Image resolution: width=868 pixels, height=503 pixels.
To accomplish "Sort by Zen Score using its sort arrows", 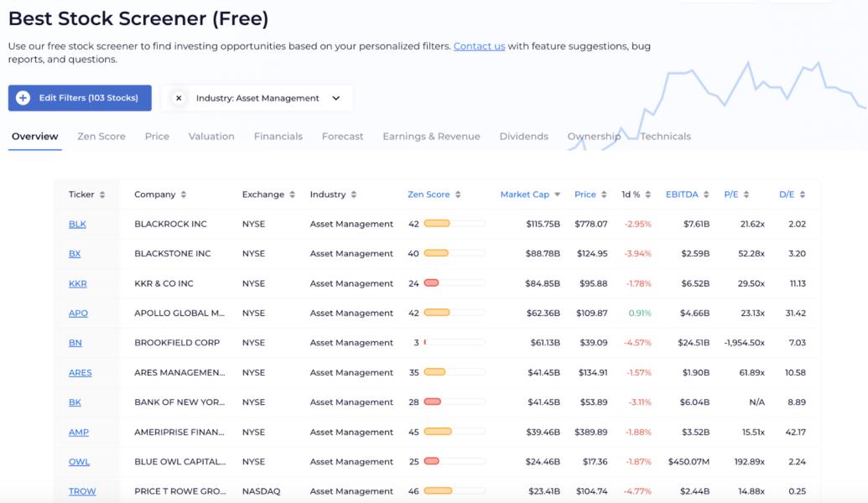I will point(458,194).
